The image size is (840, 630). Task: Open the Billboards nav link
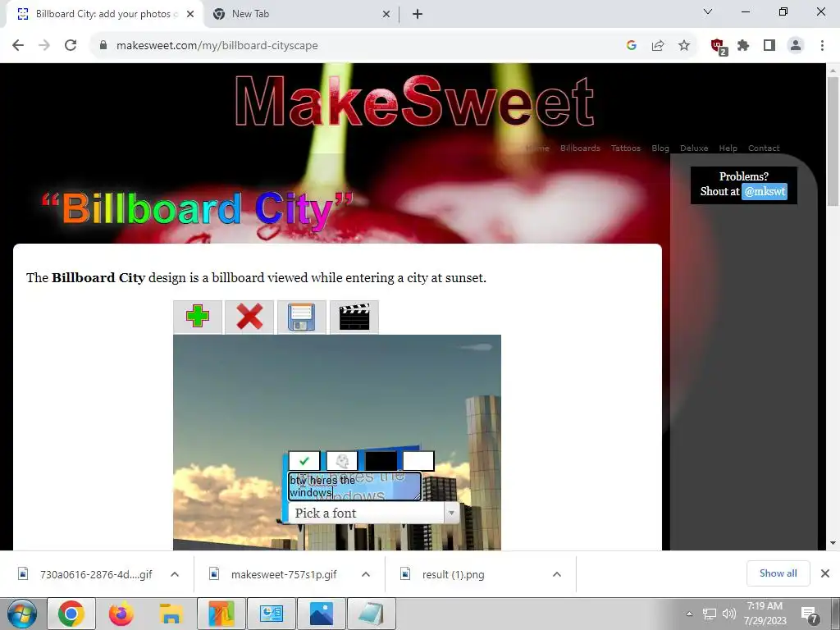[580, 148]
